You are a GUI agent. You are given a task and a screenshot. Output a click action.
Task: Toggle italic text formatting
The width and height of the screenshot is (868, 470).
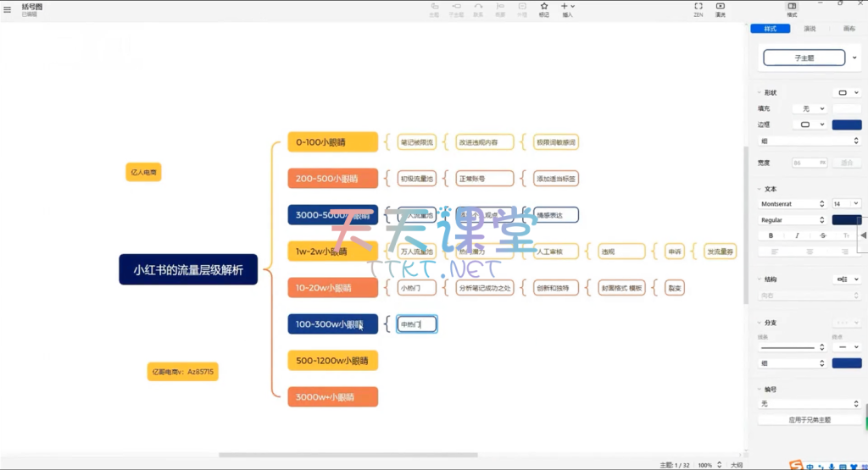pos(797,235)
